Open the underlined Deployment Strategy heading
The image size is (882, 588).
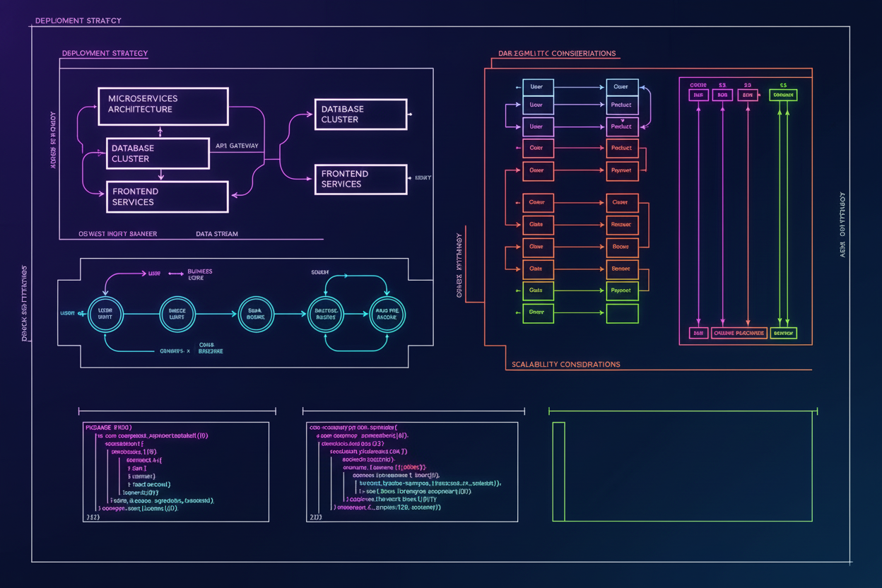click(x=105, y=54)
